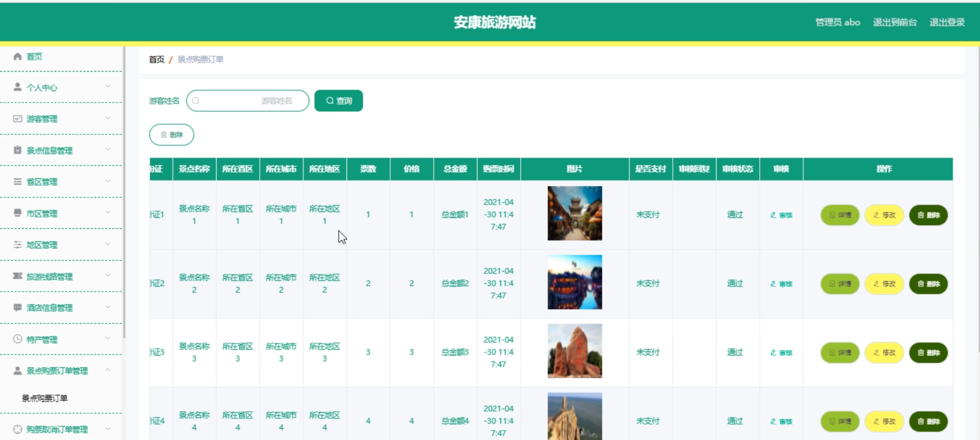Click 审核 pencil icon in row 景点名称1

point(773,215)
